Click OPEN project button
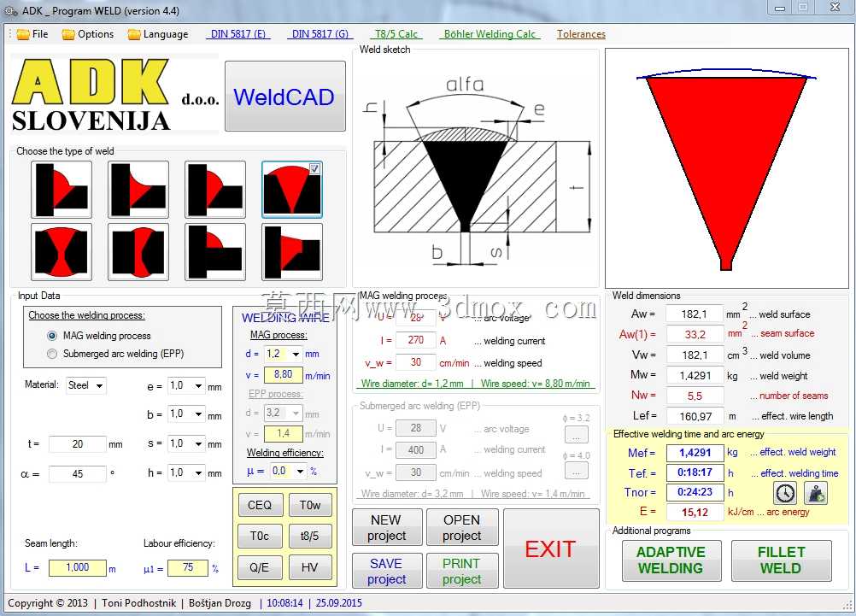 462,527
